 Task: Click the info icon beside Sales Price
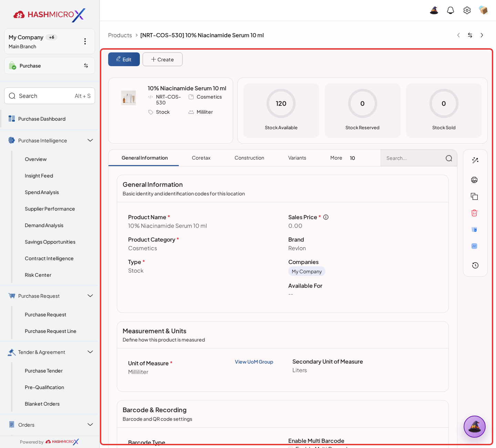(326, 217)
